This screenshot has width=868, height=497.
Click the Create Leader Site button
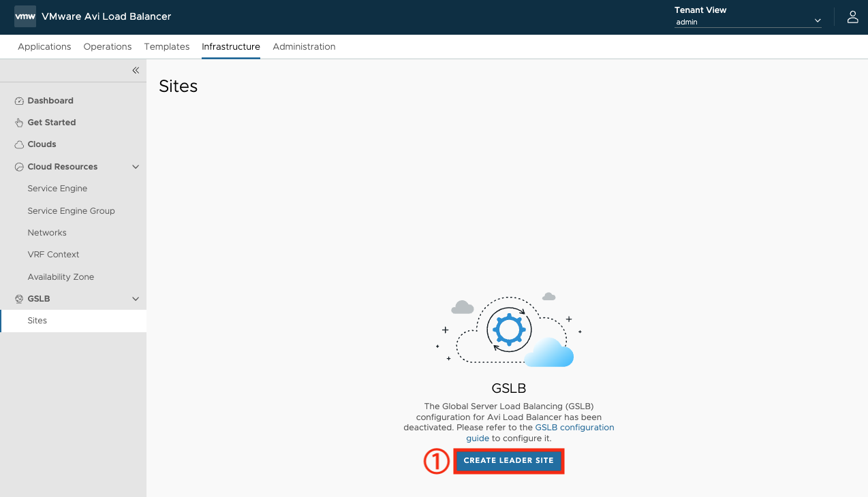pos(509,461)
